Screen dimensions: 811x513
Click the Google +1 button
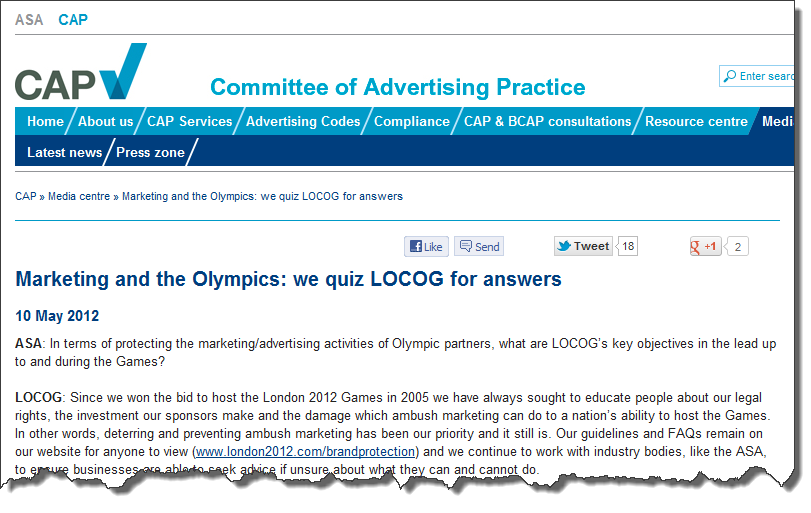[x=705, y=247]
